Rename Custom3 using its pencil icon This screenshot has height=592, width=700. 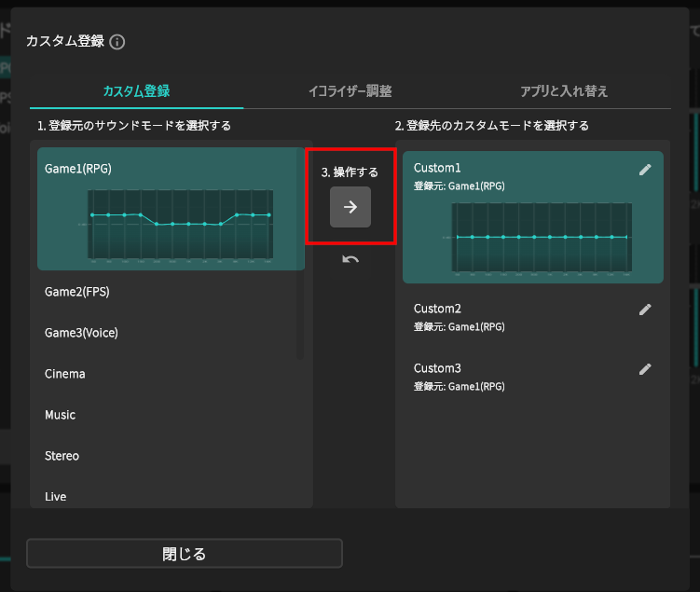tap(645, 369)
